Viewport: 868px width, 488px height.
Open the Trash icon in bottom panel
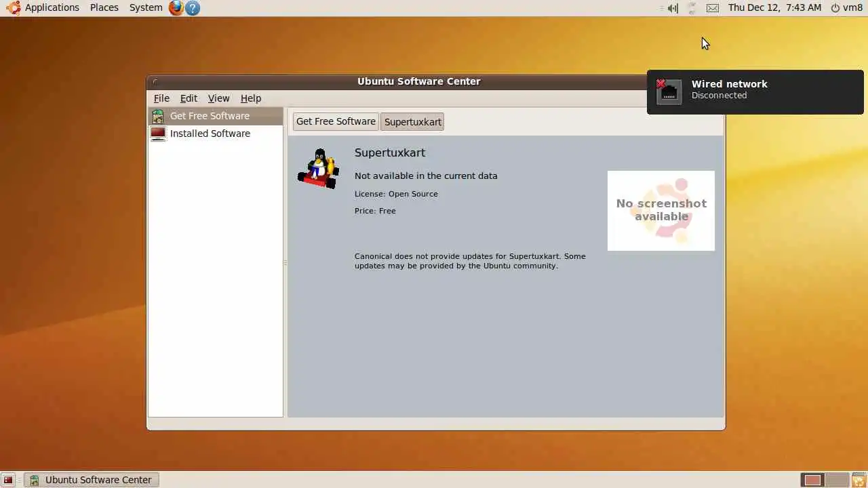tap(859, 480)
